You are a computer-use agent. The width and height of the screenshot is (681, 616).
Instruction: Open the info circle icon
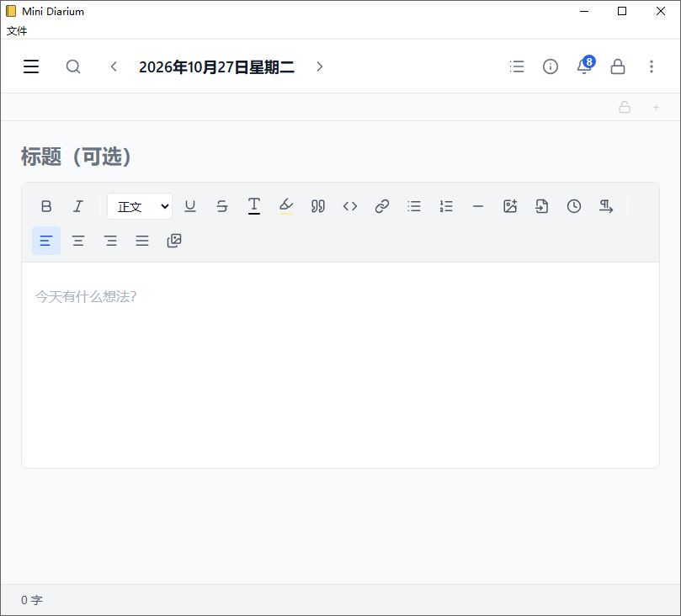pos(551,66)
